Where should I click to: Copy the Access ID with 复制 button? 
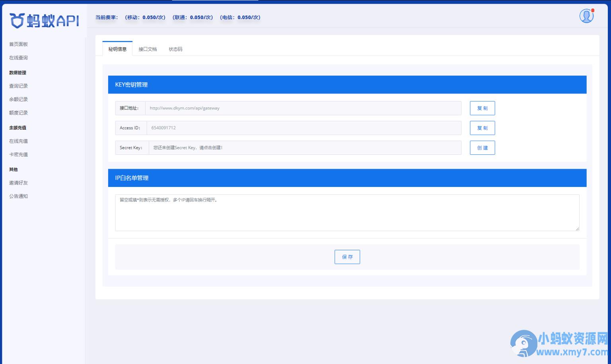[482, 128]
